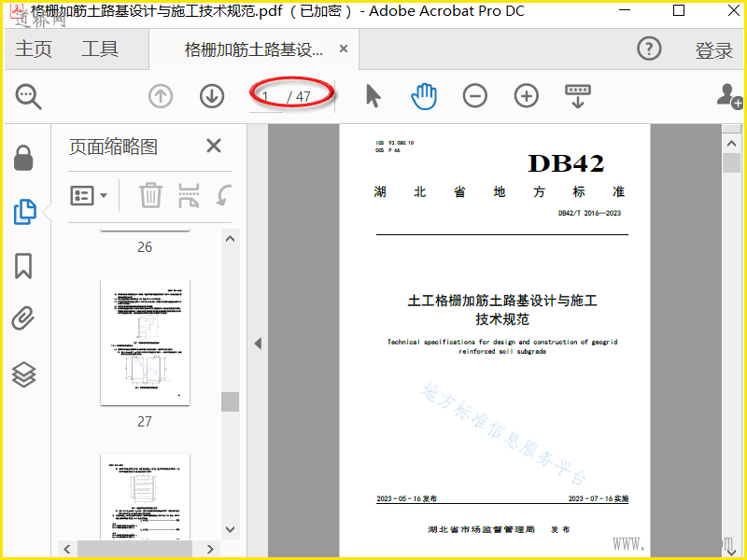Switch to the 工具 tab
Image resolution: width=747 pixels, height=560 pixels.
point(100,49)
